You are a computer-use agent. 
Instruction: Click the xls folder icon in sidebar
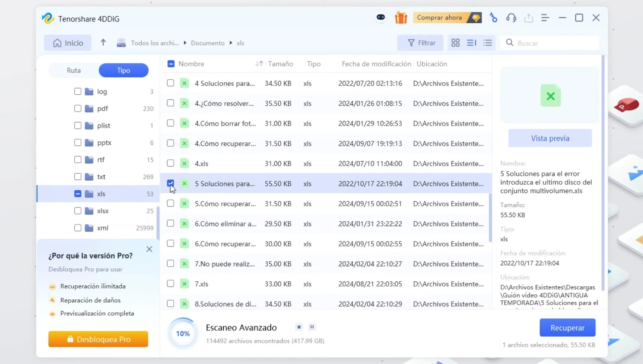89,194
